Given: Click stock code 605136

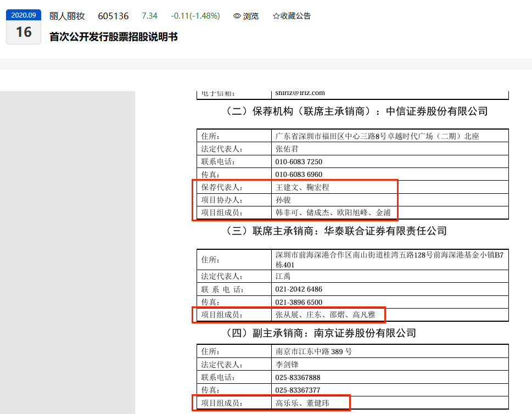Looking at the screenshot, I should [x=113, y=16].
